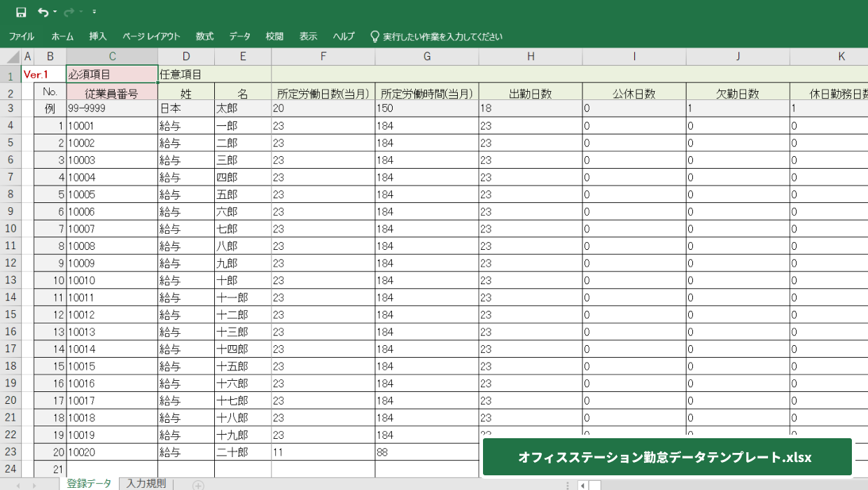
Task: Click the Save icon in quick access toolbar
Action: (x=21, y=12)
